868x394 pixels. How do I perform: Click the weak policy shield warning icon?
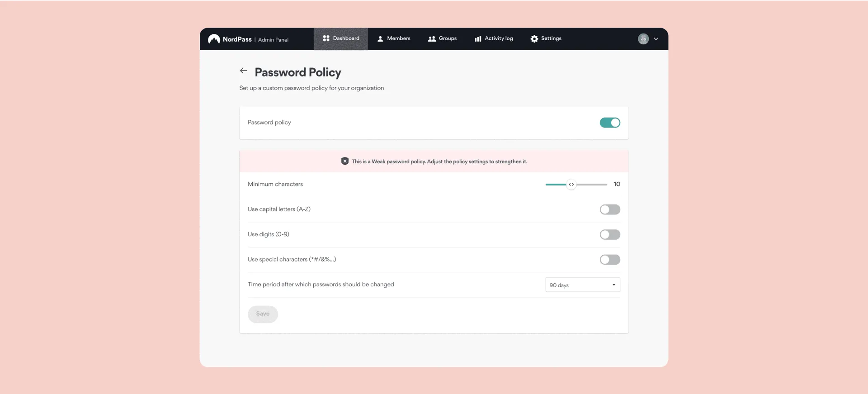(x=345, y=161)
